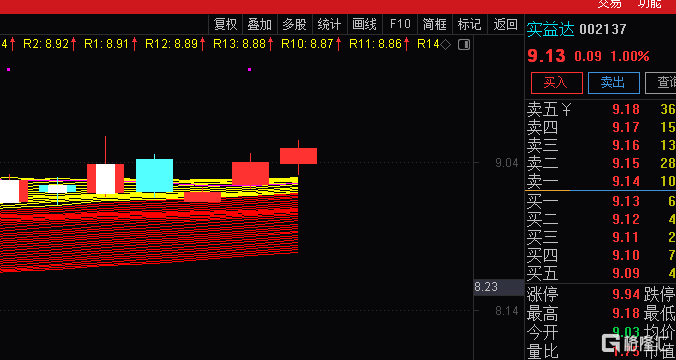Screen dimensions: 676x360
Task: Click the red 买入 buy button
Action: [557, 83]
